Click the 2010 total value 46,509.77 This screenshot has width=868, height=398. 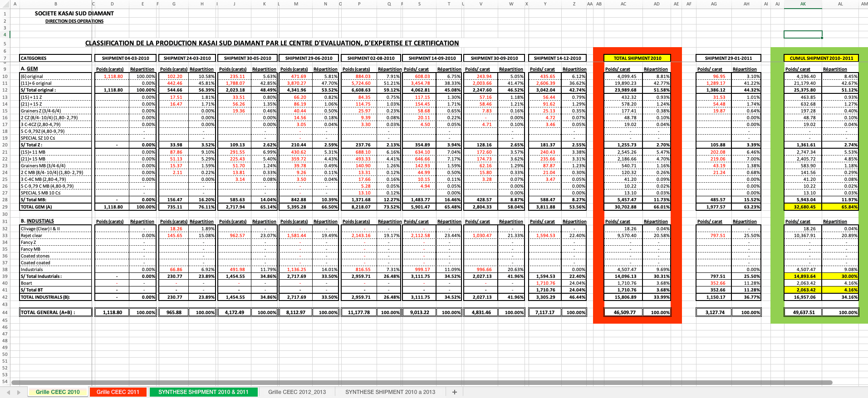[x=623, y=312]
